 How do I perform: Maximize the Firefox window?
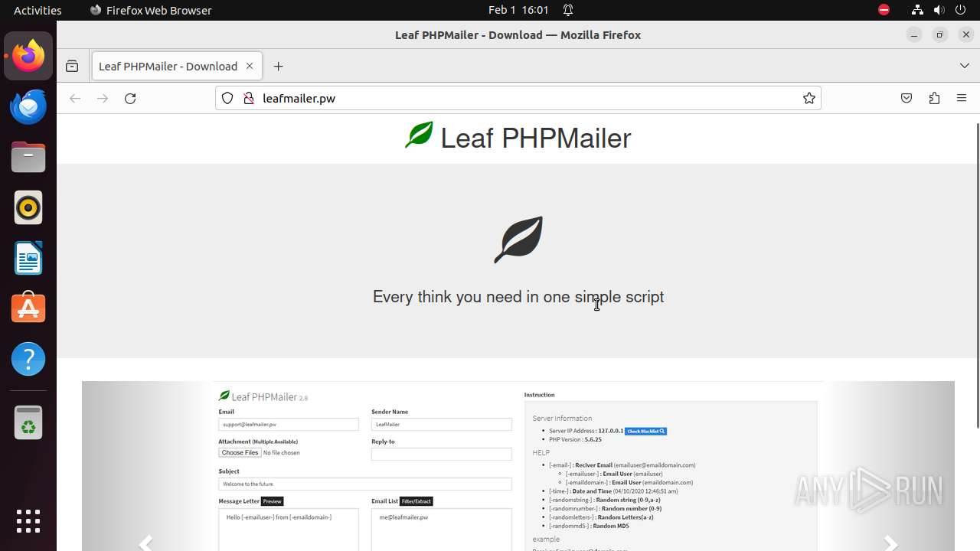(x=940, y=34)
